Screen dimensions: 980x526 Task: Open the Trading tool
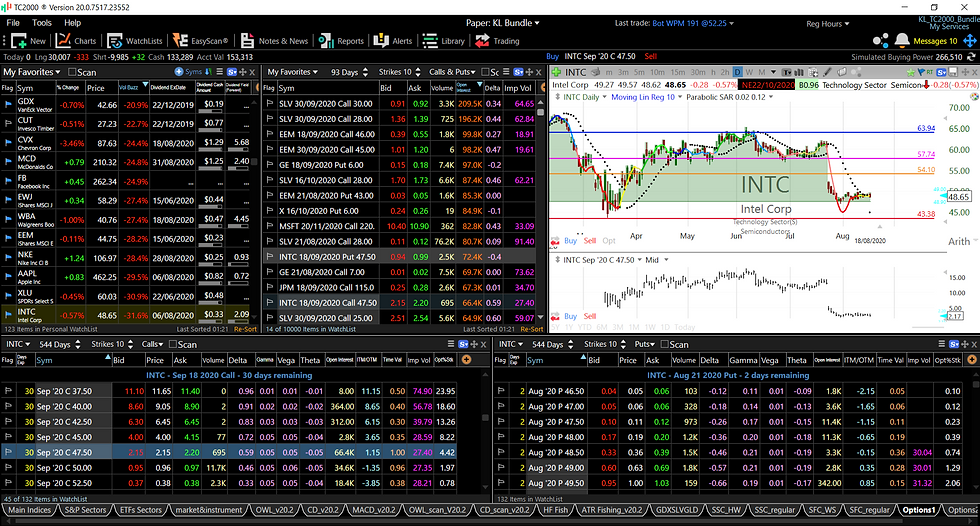(498, 41)
